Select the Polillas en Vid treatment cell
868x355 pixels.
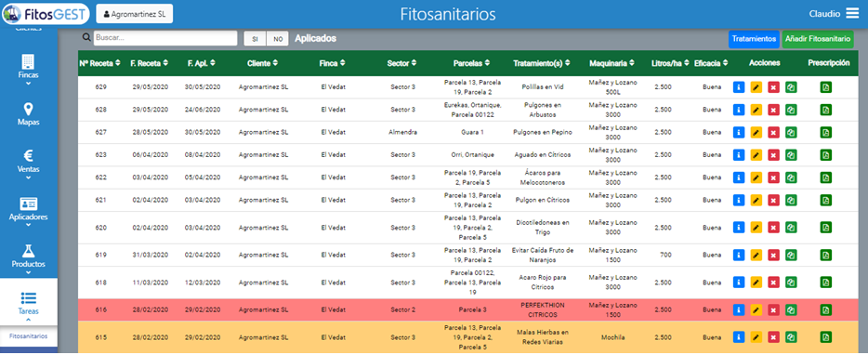click(x=542, y=87)
